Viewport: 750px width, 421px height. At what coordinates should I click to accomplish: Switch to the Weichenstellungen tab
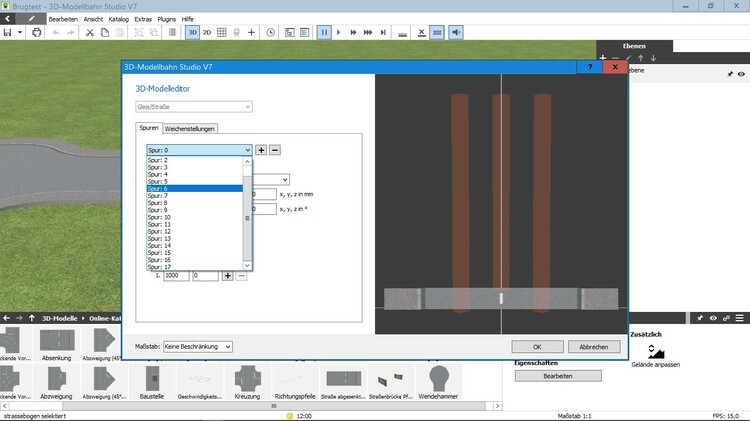pos(189,129)
